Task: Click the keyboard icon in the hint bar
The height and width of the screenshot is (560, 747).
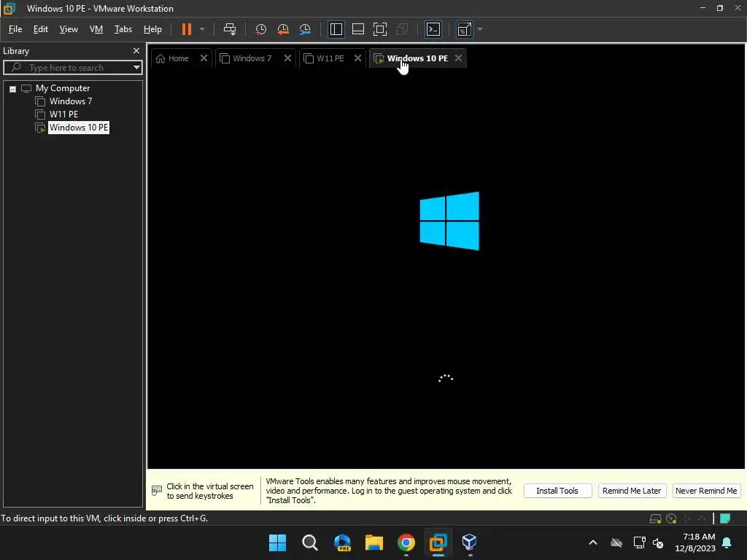Action: 157,491
